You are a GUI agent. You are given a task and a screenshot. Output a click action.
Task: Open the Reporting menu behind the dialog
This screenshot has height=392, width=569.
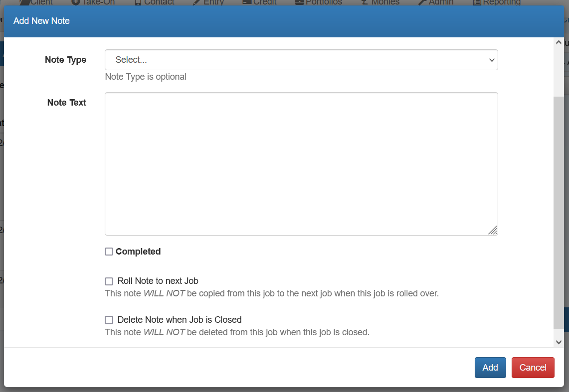(496, 2)
